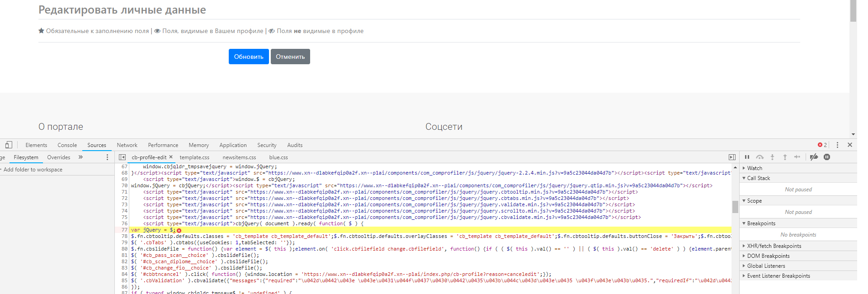This screenshot has height=294, width=868.
Task: Pause script execution
Action: coord(747,157)
